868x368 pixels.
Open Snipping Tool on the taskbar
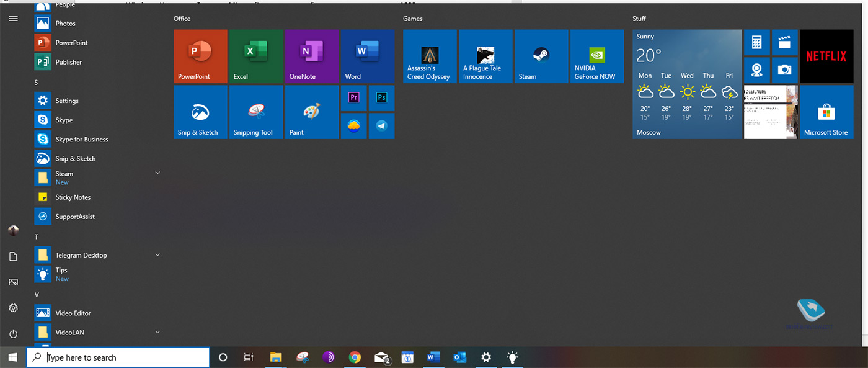(x=303, y=357)
